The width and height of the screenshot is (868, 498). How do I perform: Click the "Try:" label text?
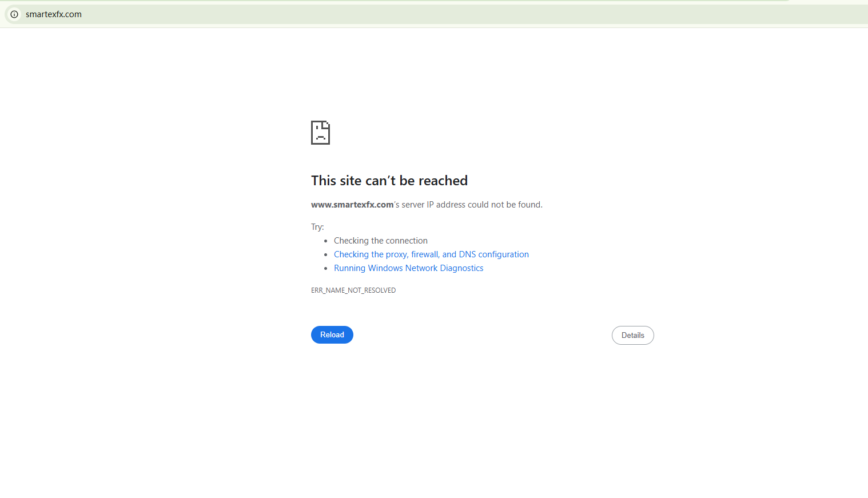pyautogui.click(x=317, y=227)
